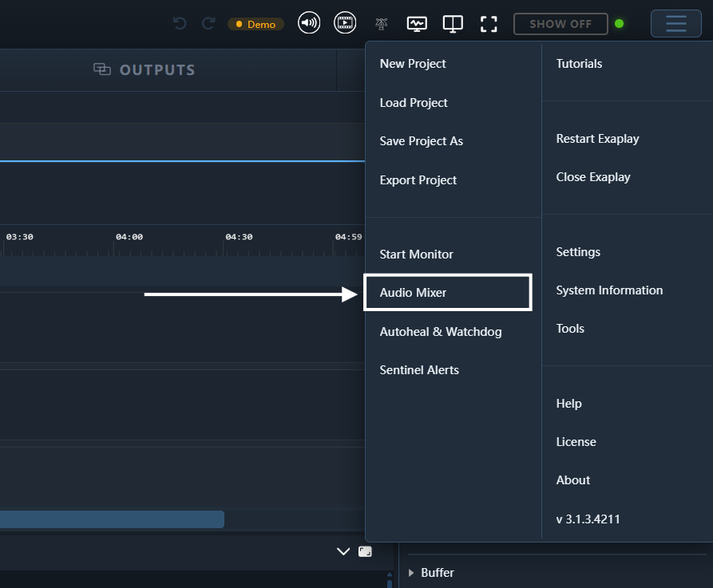Open Settings from the menu
The image size is (713, 588).
click(578, 252)
